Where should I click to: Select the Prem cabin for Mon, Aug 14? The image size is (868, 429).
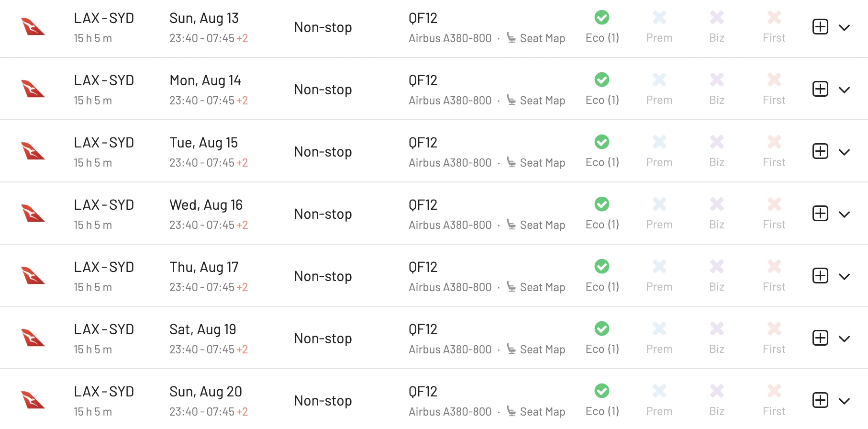pyautogui.click(x=659, y=89)
